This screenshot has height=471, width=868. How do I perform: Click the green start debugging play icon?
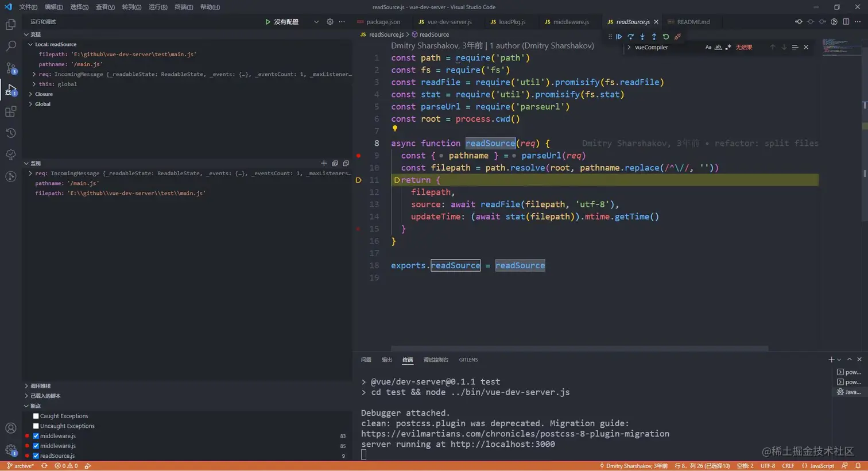tap(268, 22)
